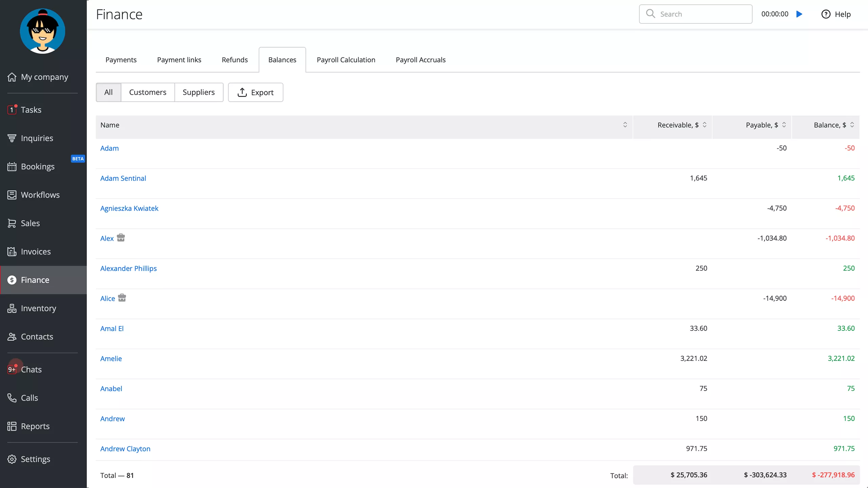Sort by Balance column arrows
This screenshot has height=488, width=868.
coord(852,125)
